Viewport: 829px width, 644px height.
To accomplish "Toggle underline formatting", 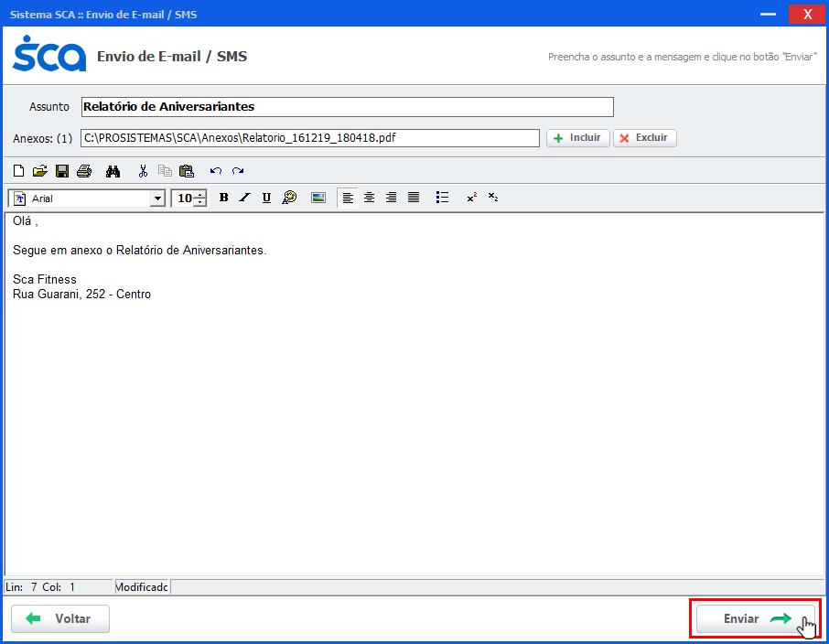I will point(266,198).
